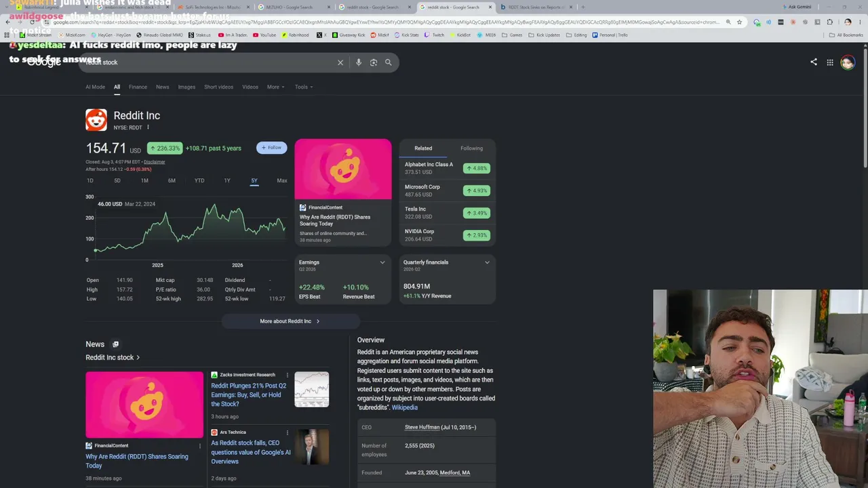Open Ars Technica article about Google's AI Overviews

click(251, 452)
